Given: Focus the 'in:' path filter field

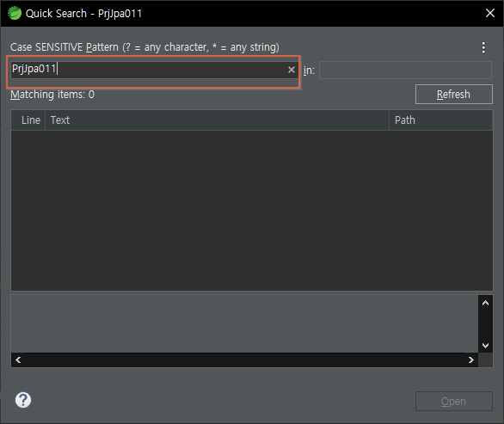Looking at the screenshot, I should 405,70.
